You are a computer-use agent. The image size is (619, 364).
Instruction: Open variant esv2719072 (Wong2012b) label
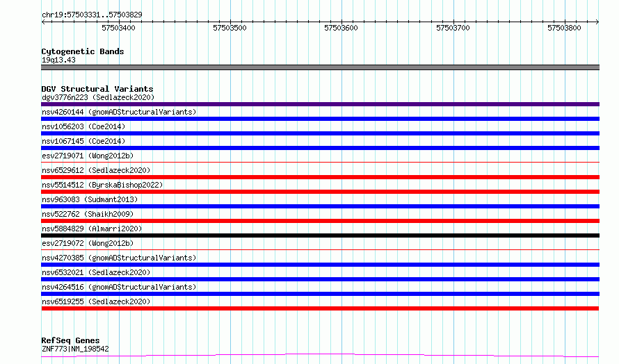(88, 243)
